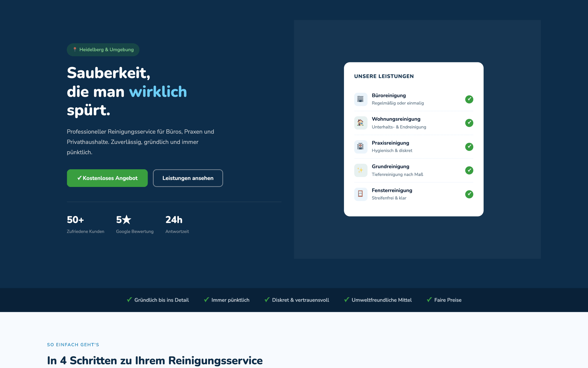Viewport: 588px width, 368px height.
Task: Click the Kostenloses Angebot button
Action: (107, 178)
